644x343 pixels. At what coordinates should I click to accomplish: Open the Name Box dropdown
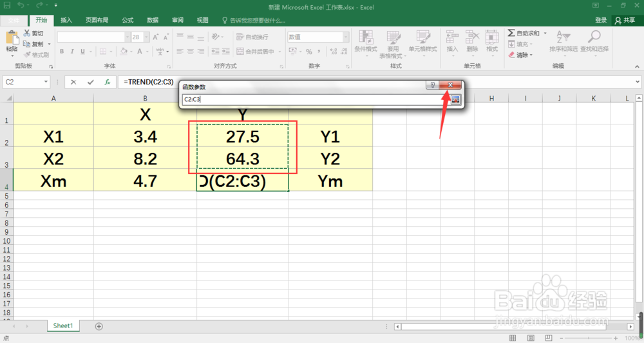(x=46, y=82)
